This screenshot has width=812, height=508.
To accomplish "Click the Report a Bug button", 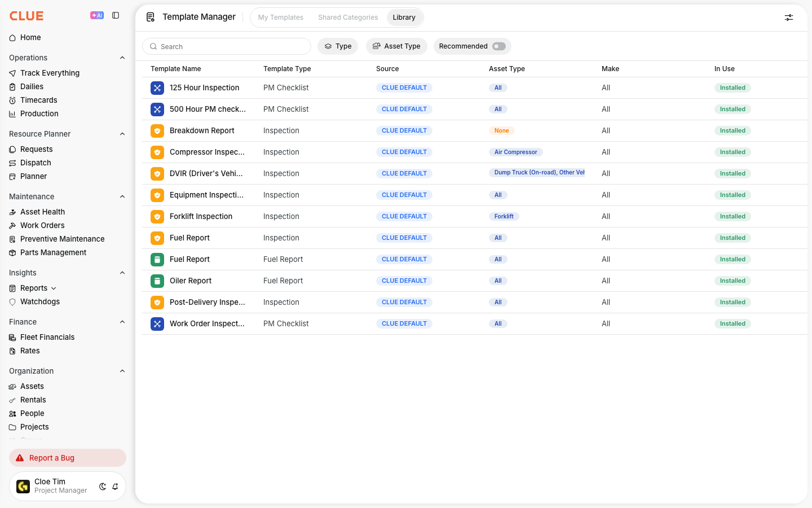I will pos(68,458).
